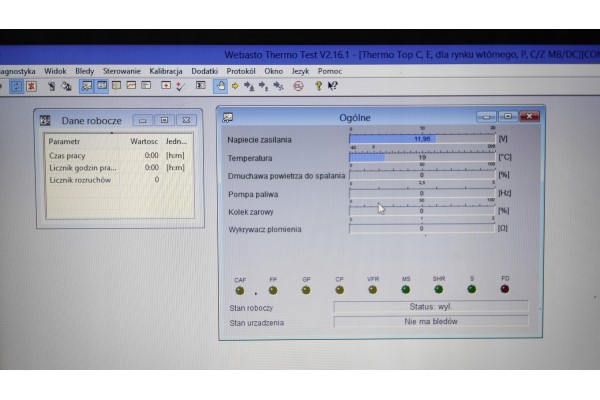Maximize the Ogólne window
Viewport: 600px width, 400px height.
click(x=508, y=116)
